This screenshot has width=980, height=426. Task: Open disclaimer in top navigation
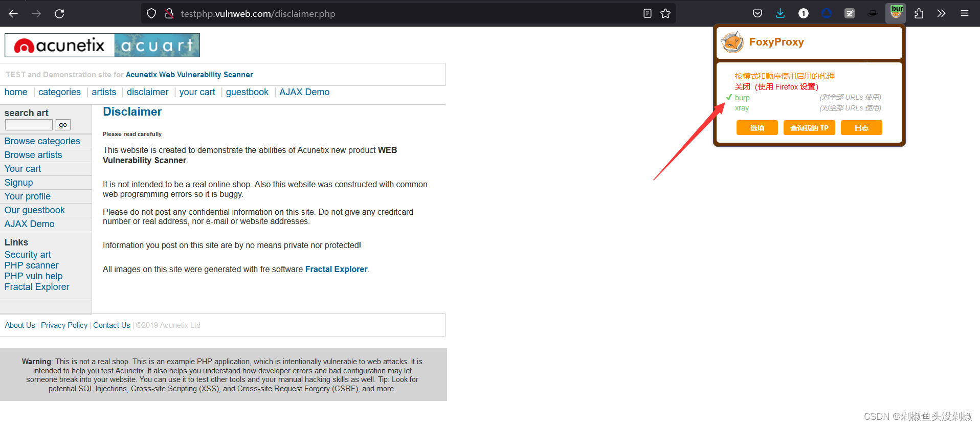[147, 92]
